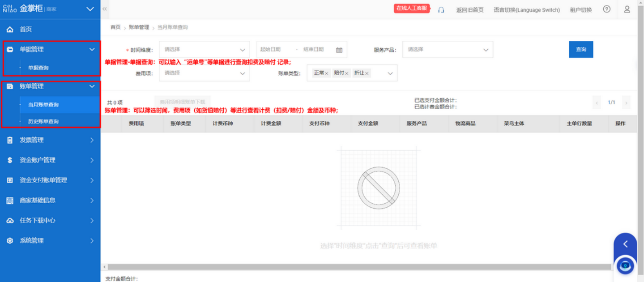Collapse the sidebar using the « chevron

pyautogui.click(x=104, y=9)
